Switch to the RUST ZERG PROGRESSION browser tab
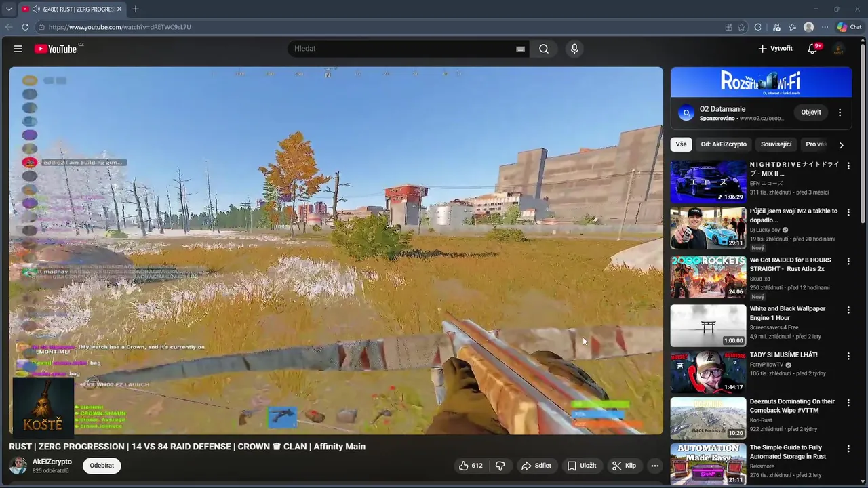The height and width of the screenshot is (488, 868). 73,9
